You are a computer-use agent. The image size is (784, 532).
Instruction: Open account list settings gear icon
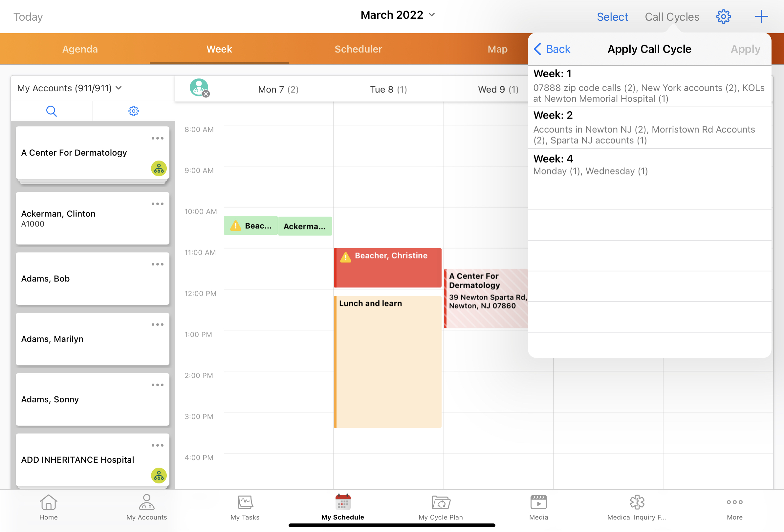click(x=134, y=111)
